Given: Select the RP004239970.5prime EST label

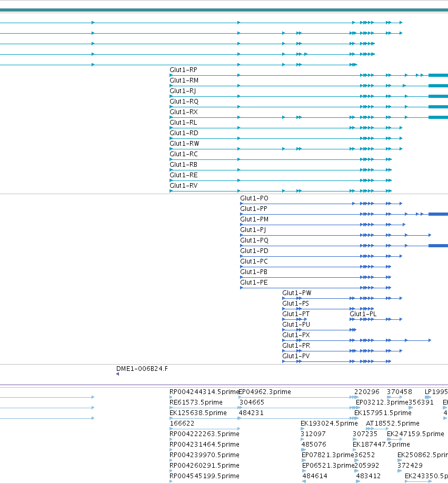Looking at the screenshot, I should pyautogui.click(x=204, y=455).
